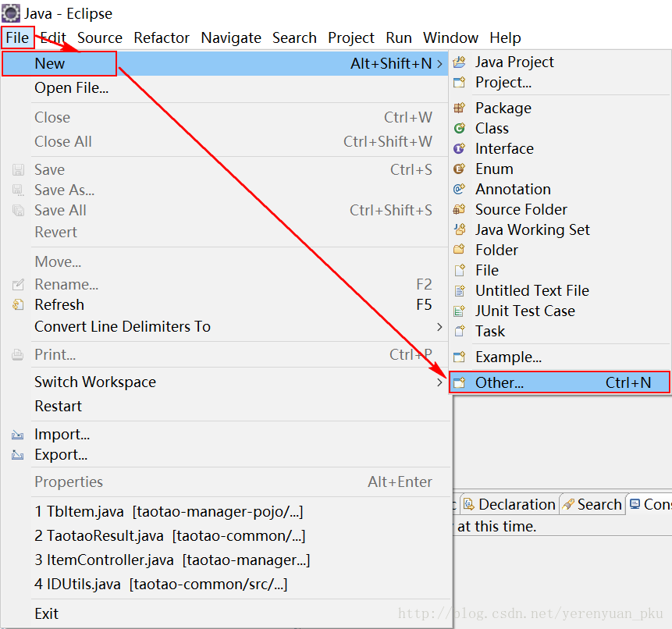Reopen recent file 3 ItemController.java
This screenshot has width=672, height=629.
pos(225,560)
